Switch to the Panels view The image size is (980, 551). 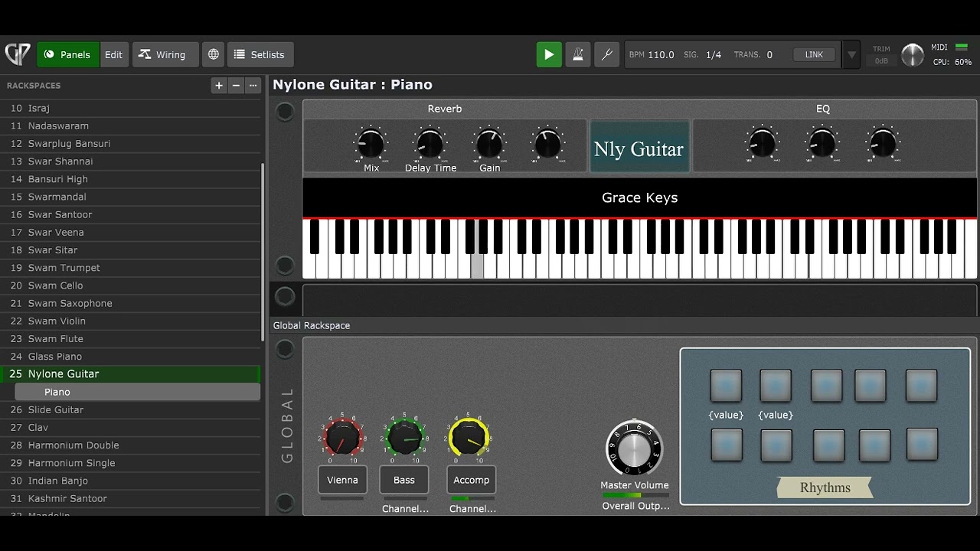coord(68,54)
